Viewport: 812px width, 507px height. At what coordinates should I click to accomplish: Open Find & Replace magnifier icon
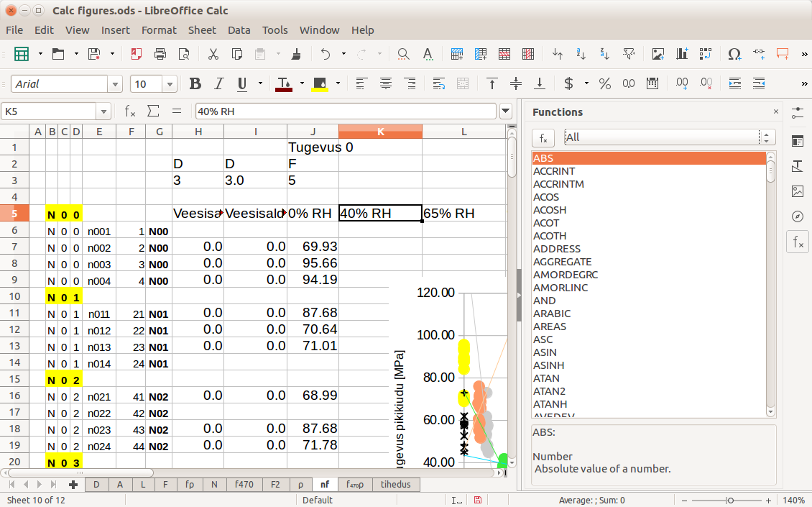point(403,54)
